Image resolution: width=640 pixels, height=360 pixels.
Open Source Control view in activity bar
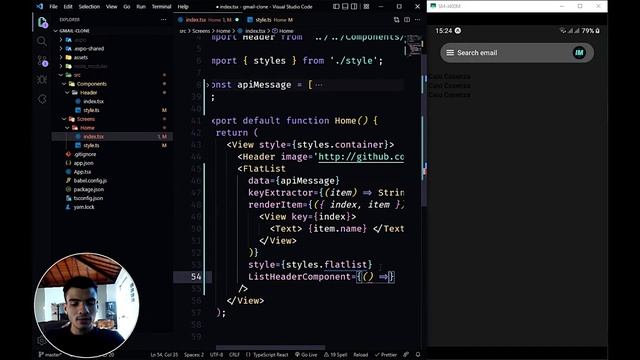(42, 60)
